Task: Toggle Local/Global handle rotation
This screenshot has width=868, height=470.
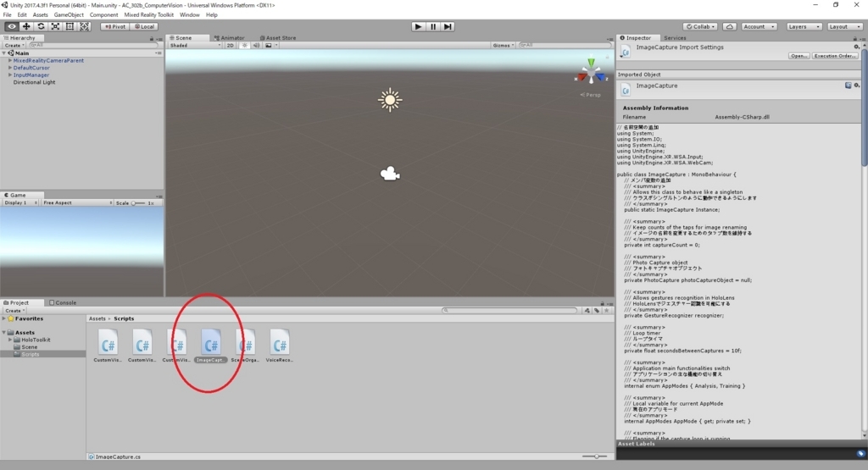Action: [144, 26]
